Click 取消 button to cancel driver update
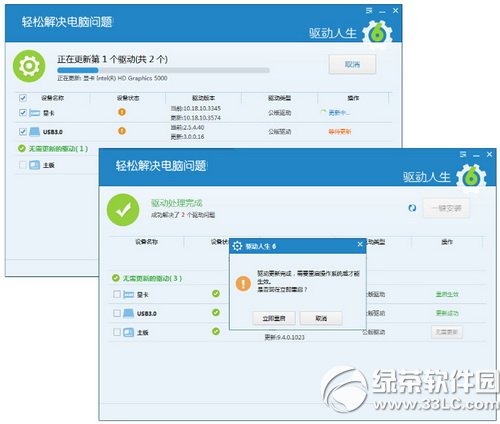The width and height of the screenshot is (500, 424). coord(352,64)
